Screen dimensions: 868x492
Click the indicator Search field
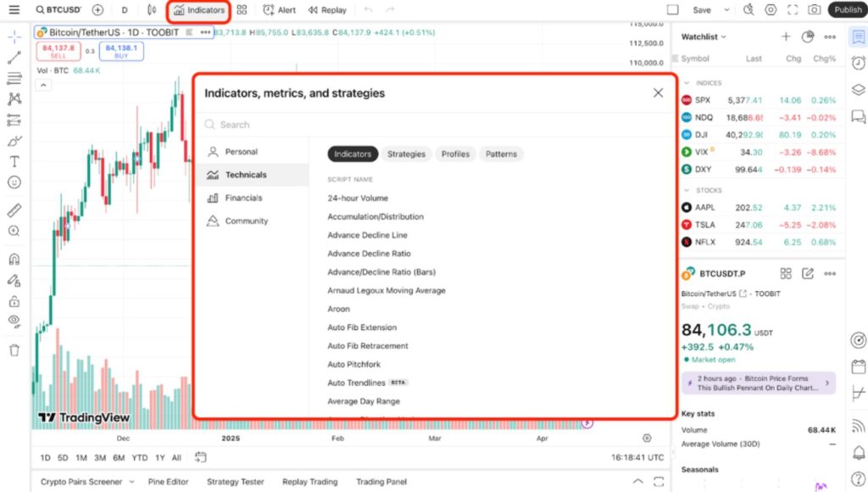coord(437,125)
